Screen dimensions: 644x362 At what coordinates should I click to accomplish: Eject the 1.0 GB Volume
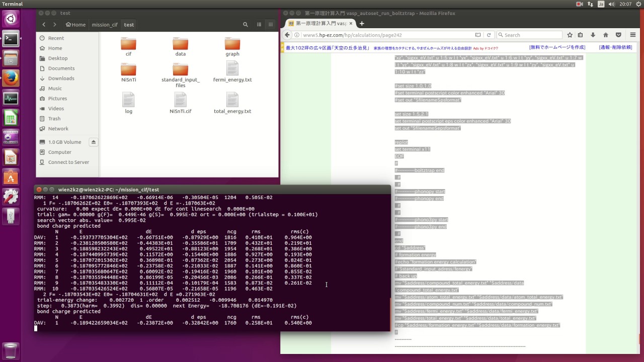tap(94, 142)
